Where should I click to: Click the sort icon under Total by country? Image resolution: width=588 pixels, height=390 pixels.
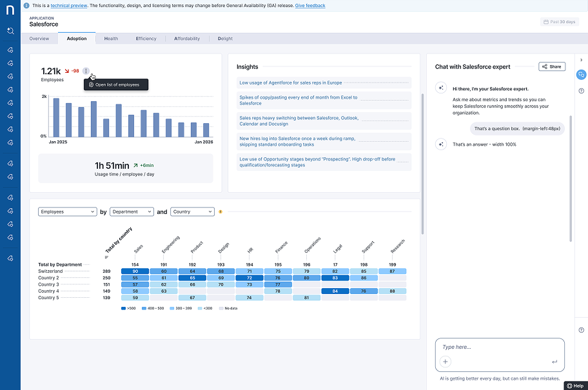[x=106, y=257]
